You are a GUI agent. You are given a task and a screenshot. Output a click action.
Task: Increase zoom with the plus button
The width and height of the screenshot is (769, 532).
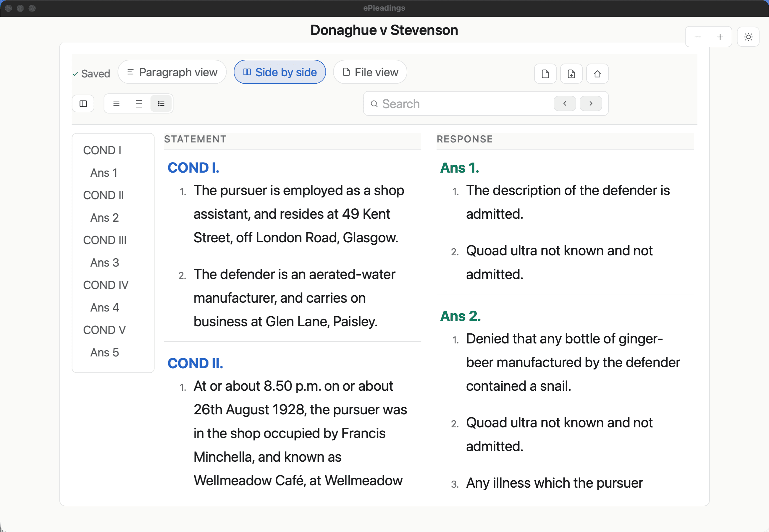720,37
